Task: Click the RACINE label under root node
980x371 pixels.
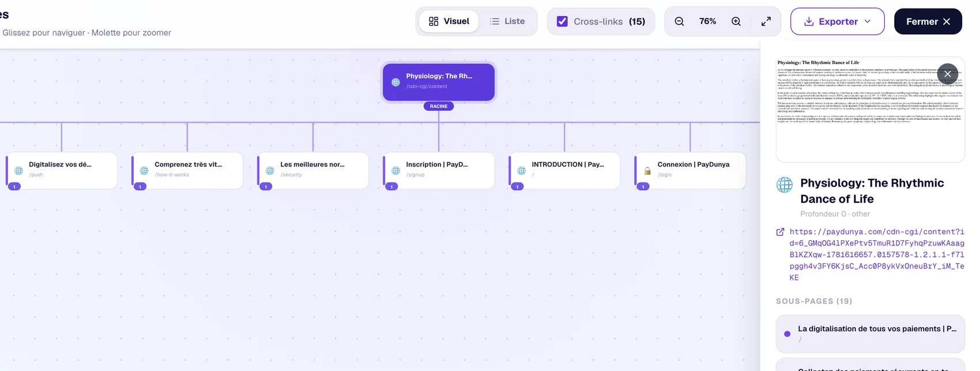Action: click(439, 106)
